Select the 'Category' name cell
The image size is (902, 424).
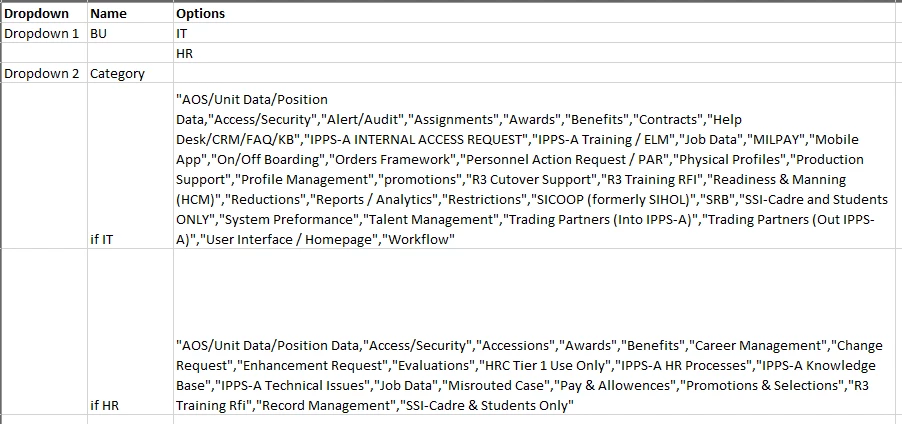pyautogui.click(x=131, y=73)
